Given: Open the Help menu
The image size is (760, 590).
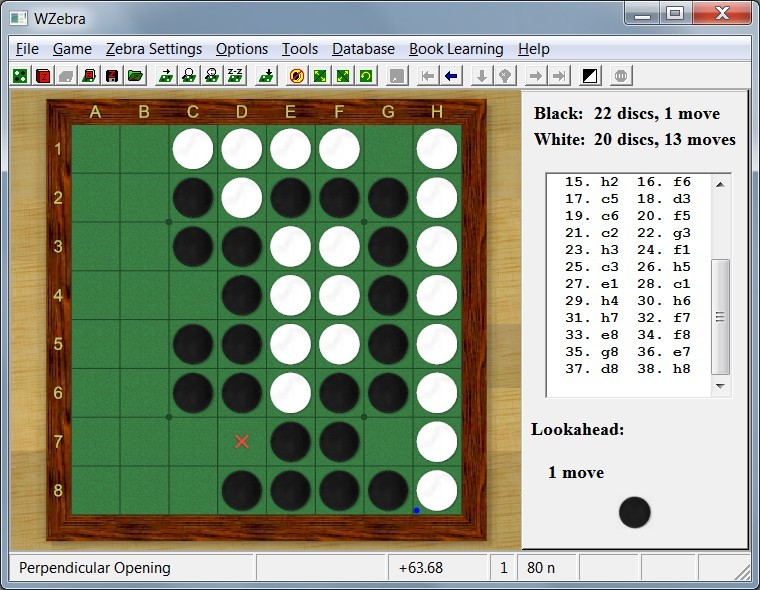Looking at the screenshot, I should [534, 49].
